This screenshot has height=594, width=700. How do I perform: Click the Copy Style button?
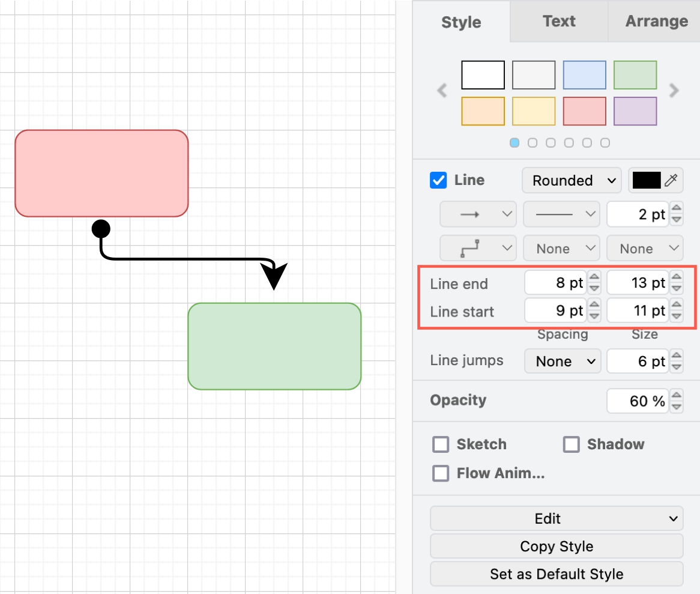click(556, 547)
